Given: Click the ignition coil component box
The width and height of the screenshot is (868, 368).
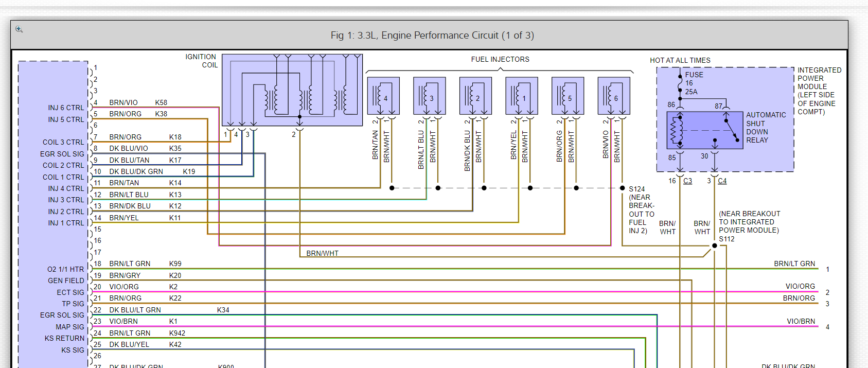Looking at the screenshot, I should click(292, 90).
